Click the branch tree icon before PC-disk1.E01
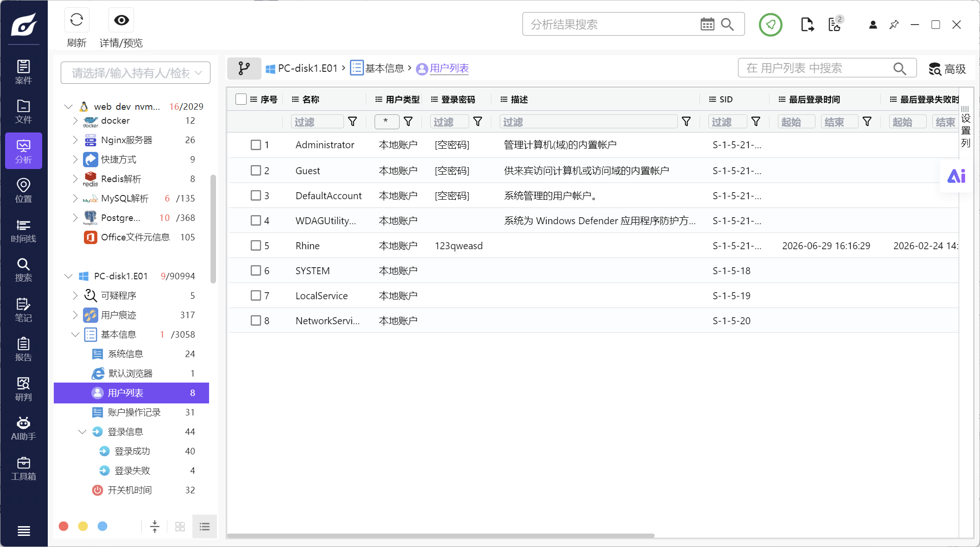The image size is (980, 547). (x=244, y=69)
